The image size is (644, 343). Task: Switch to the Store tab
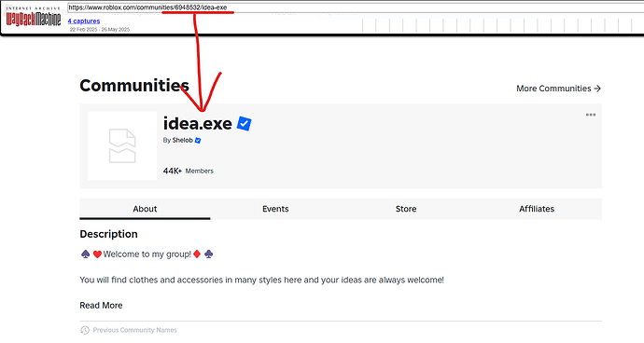tap(406, 209)
